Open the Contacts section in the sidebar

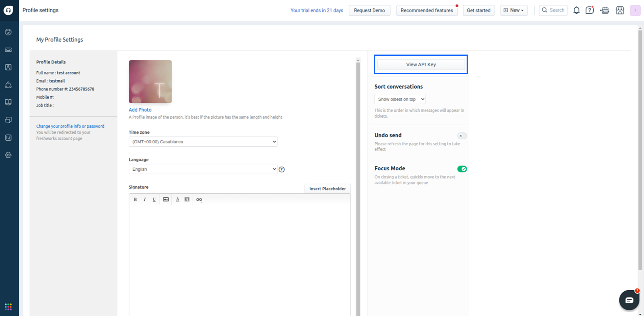point(8,67)
